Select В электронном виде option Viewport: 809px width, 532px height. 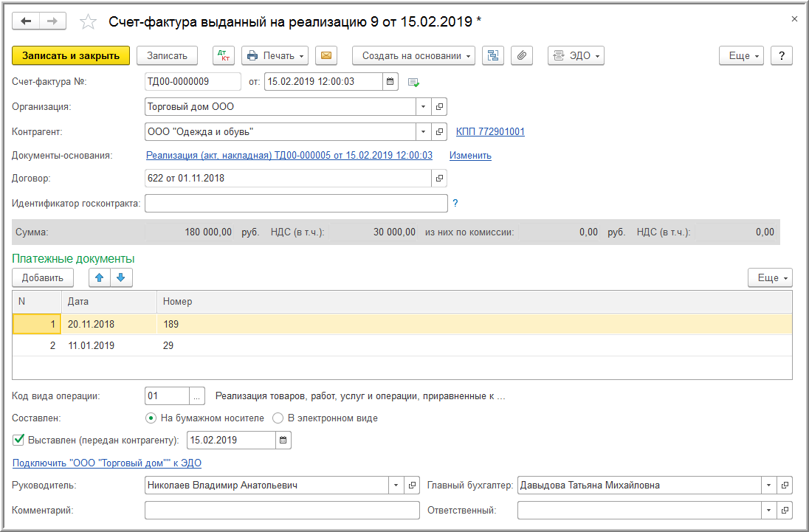[x=326, y=418]
